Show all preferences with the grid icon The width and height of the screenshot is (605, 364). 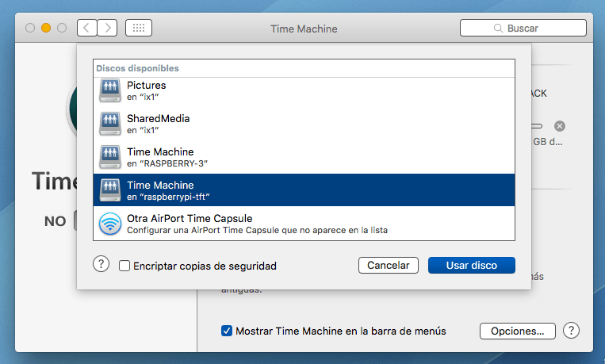coord(139,28)
